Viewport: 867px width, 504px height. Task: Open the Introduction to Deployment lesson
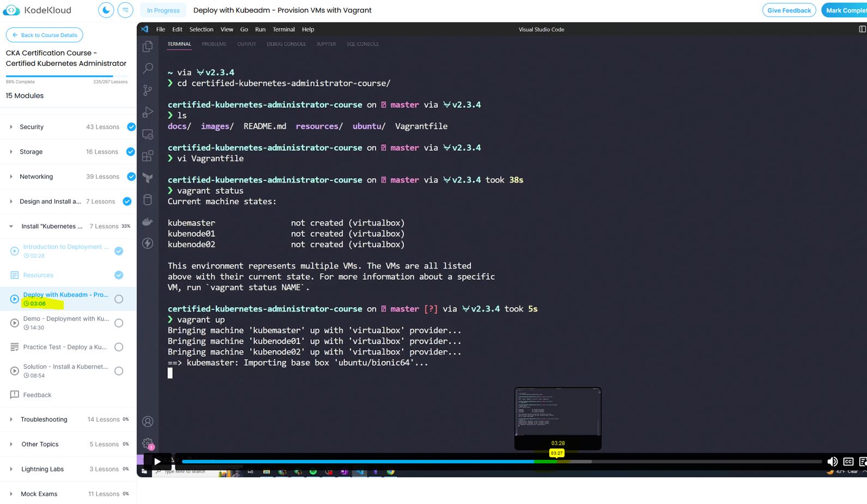[66, 247]
